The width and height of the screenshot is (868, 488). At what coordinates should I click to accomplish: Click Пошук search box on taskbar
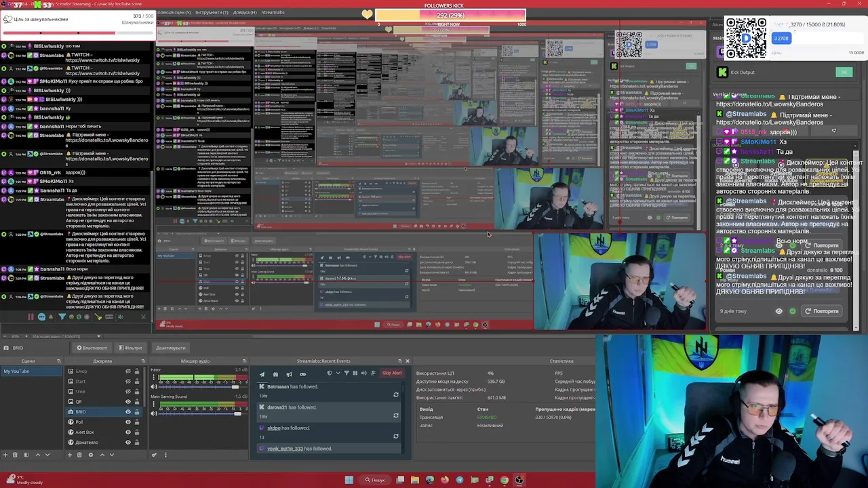coord(375,480)
